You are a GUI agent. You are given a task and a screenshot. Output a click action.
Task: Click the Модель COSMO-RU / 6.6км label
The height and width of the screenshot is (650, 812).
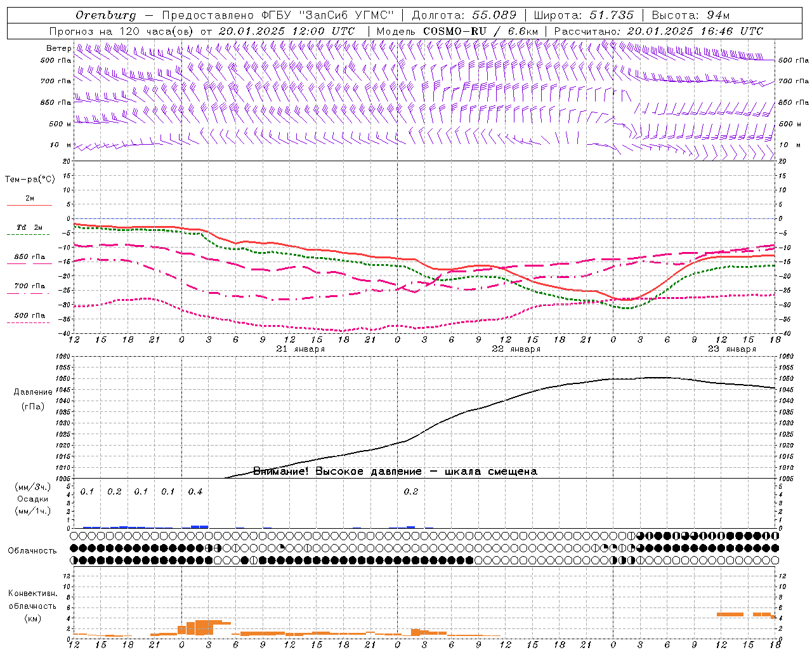[457, 31]
